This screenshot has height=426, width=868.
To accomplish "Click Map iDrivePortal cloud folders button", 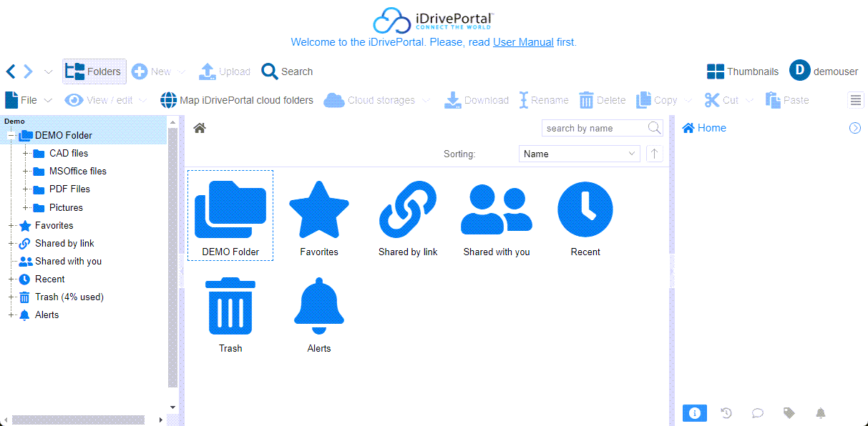I will tap(237, 100).
